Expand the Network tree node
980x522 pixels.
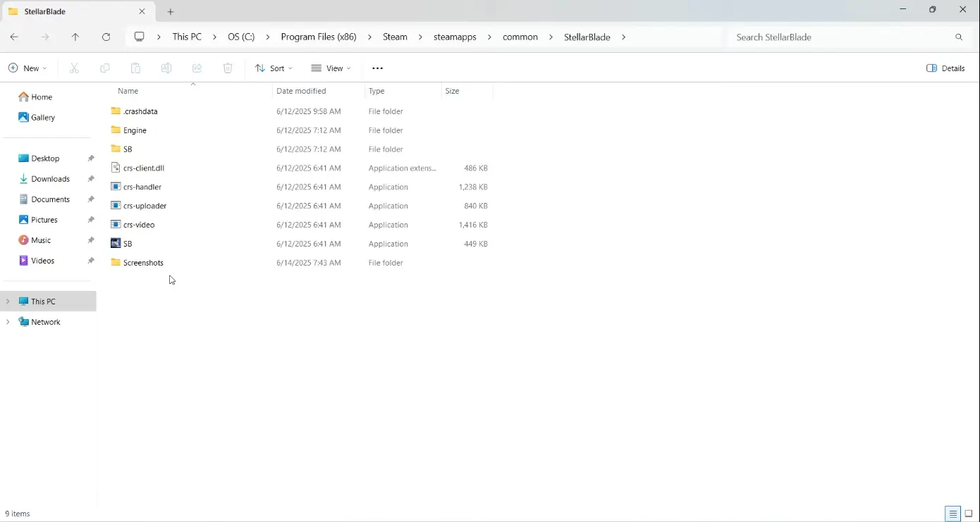tap(8, 322)
